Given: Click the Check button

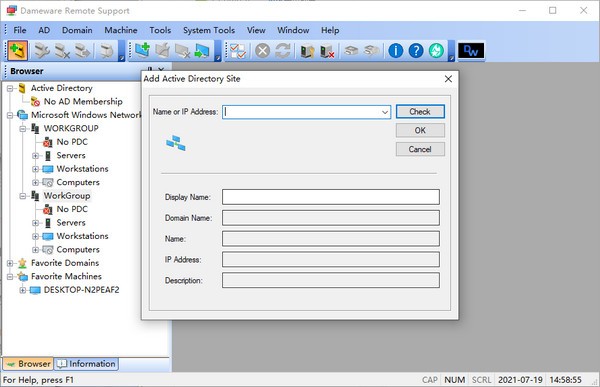Looking at the screenshot, I should [x=420, y=112].
